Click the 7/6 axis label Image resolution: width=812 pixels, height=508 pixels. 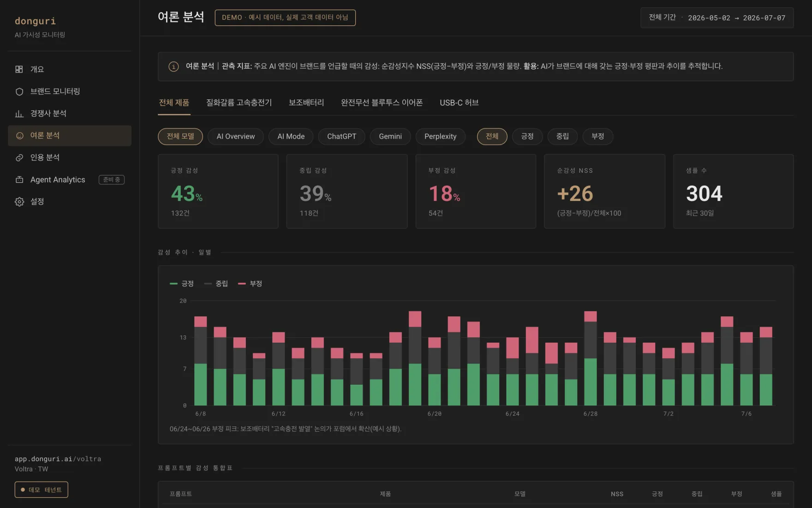pyautogui.click(x=746, y=414)
